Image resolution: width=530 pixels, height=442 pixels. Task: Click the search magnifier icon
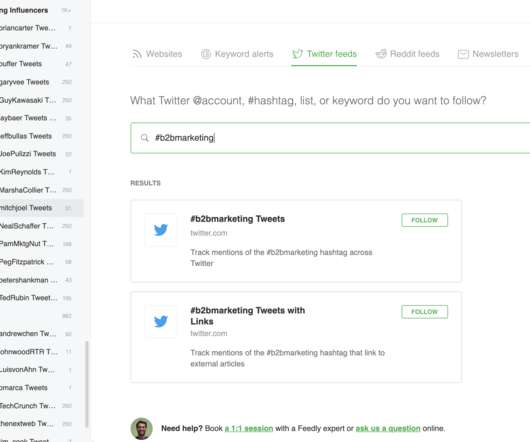pos(145,138)
